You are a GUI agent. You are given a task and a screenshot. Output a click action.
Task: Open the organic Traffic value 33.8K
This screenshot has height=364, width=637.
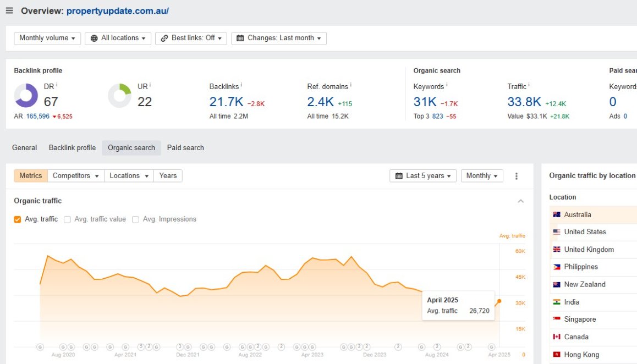[x=524, y=102]
